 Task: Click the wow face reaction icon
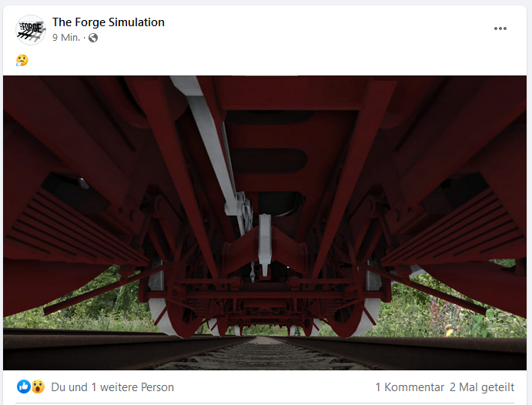click(x=38, y=387)
